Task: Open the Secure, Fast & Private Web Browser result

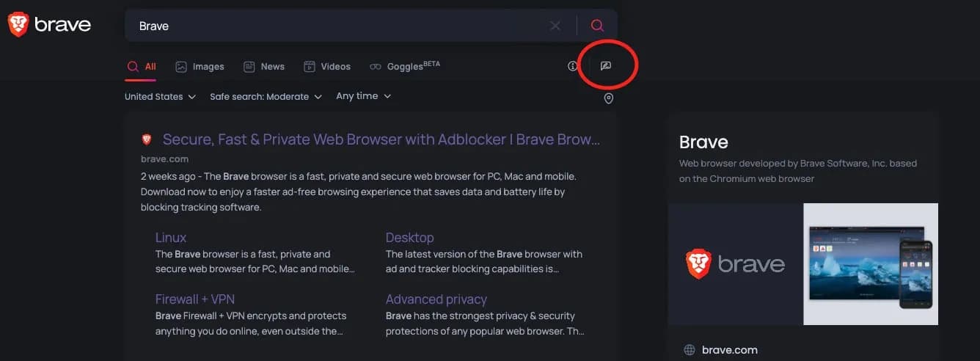Action: click(x=381, y=139)
